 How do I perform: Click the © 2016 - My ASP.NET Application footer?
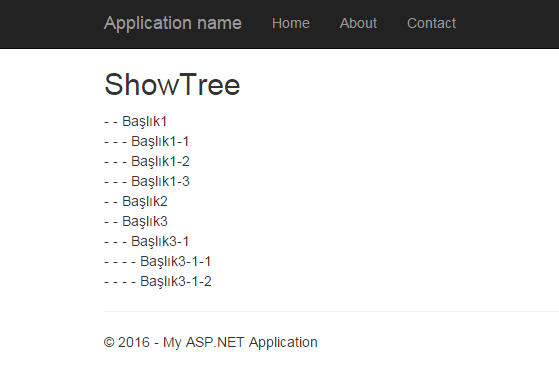pos(210,343)
